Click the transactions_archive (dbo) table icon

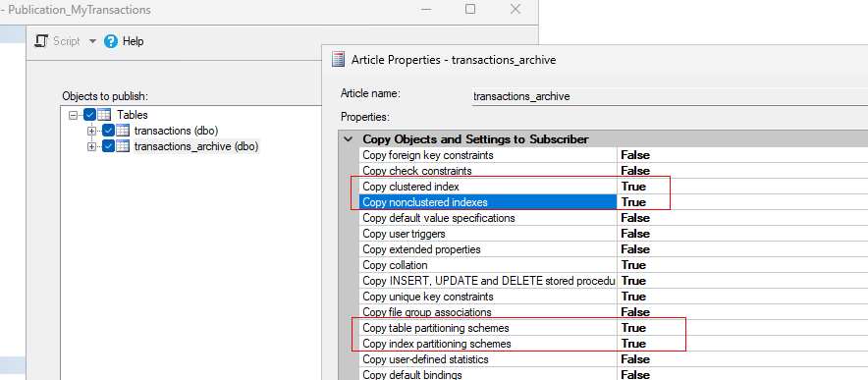pos(123,146)
